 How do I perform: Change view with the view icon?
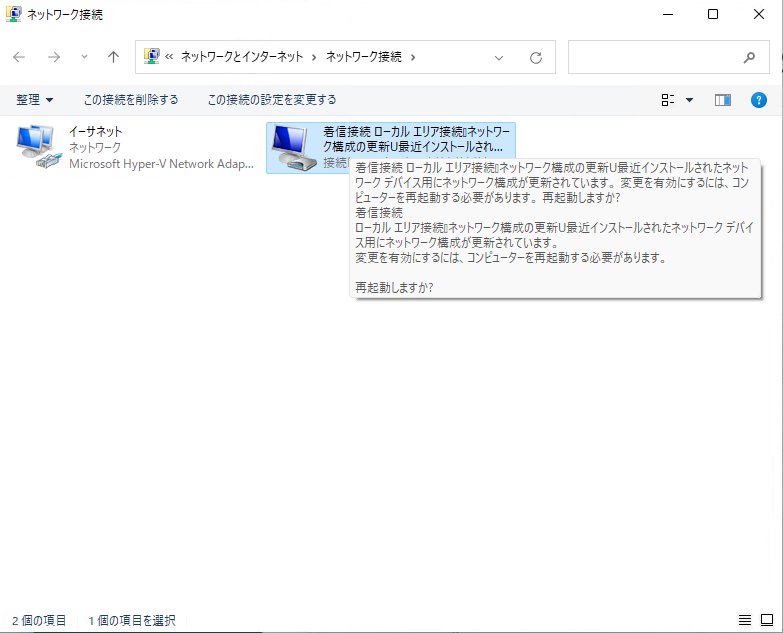point(668,100)
